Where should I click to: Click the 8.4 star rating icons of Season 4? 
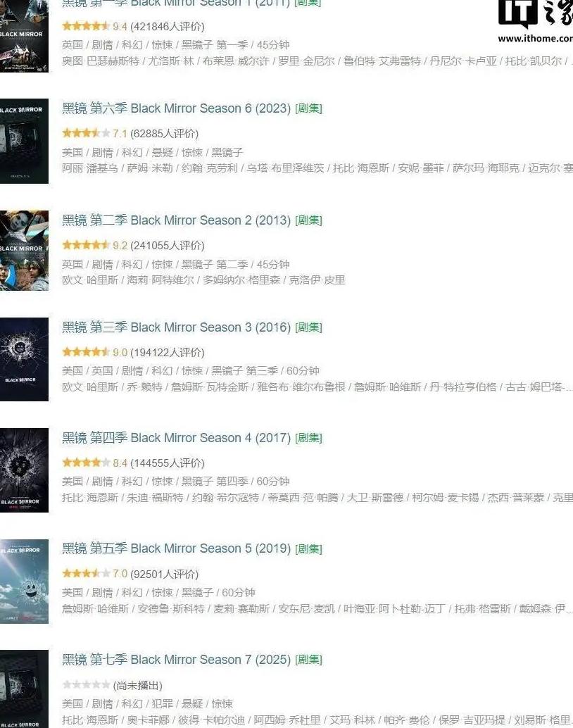point(86,463)
